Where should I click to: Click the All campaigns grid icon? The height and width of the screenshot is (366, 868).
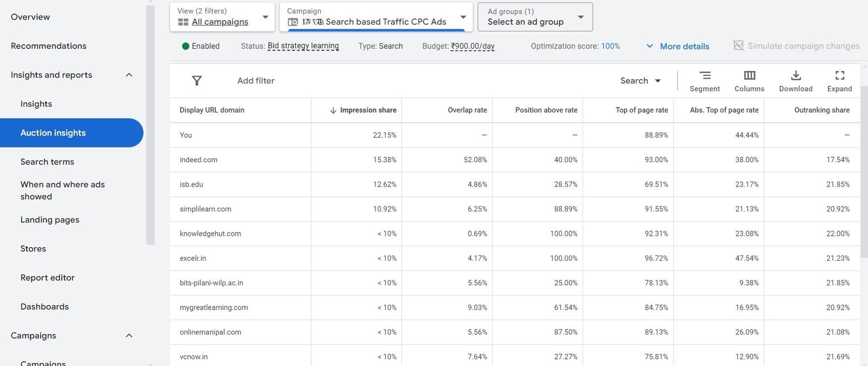click(183, 22)
